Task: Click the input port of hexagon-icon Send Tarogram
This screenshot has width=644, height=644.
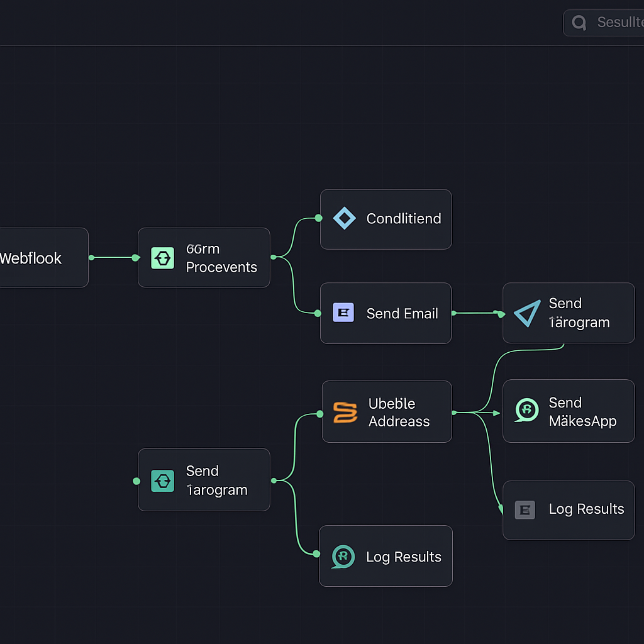Action: coord(136,481)
